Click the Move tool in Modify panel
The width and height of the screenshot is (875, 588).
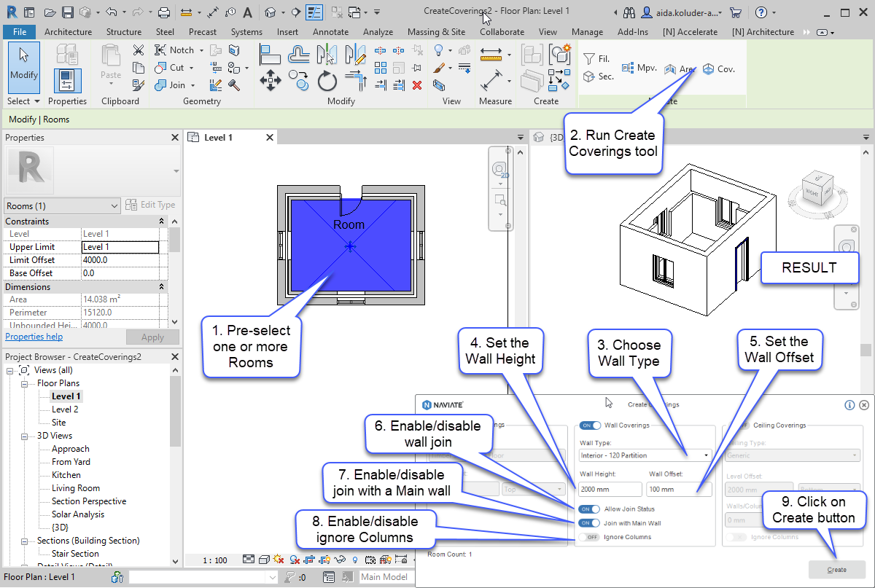pos(270,79)
